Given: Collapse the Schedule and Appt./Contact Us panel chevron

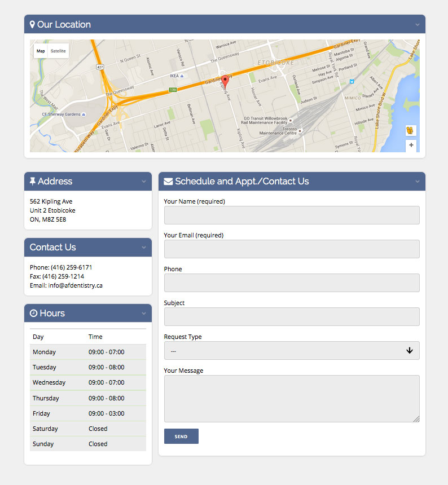Looking at the screenshot, I should (418, 182).
